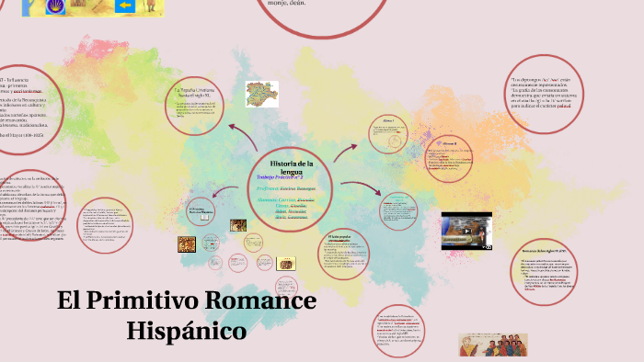
Task: Play the embedded video with the play button
Action: coord(466,232)
